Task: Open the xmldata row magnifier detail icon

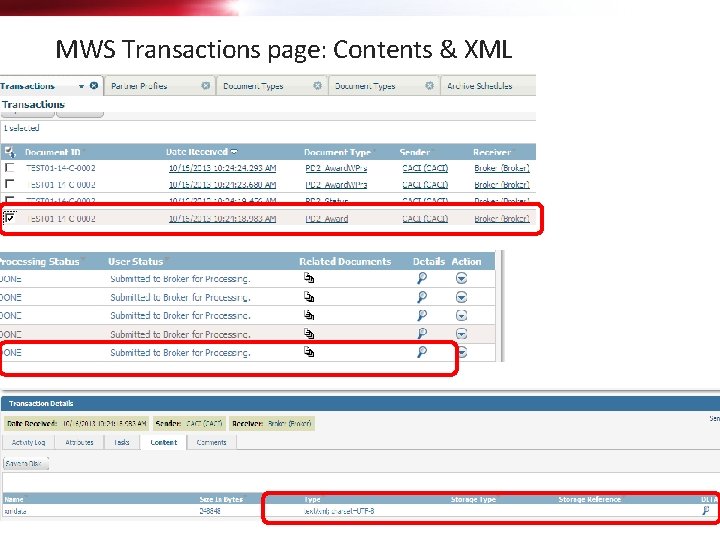Action: coord(706,511)
